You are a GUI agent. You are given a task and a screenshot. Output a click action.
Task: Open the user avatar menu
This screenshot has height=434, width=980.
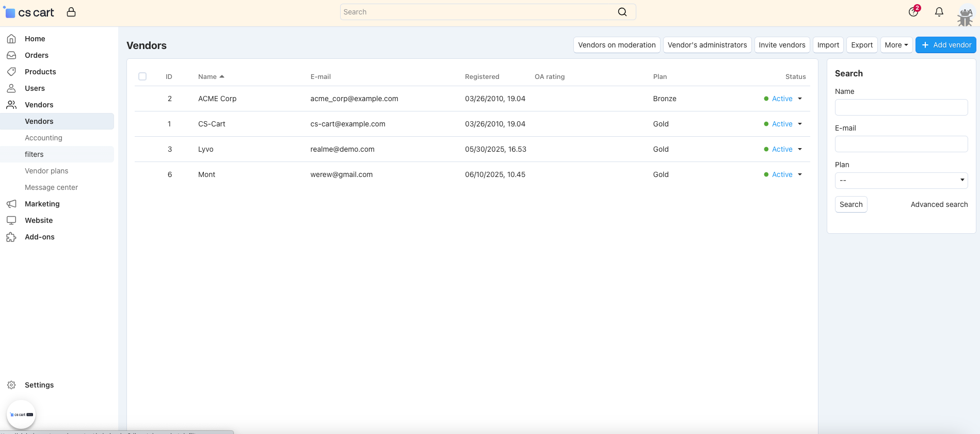[x=965, y=15]
